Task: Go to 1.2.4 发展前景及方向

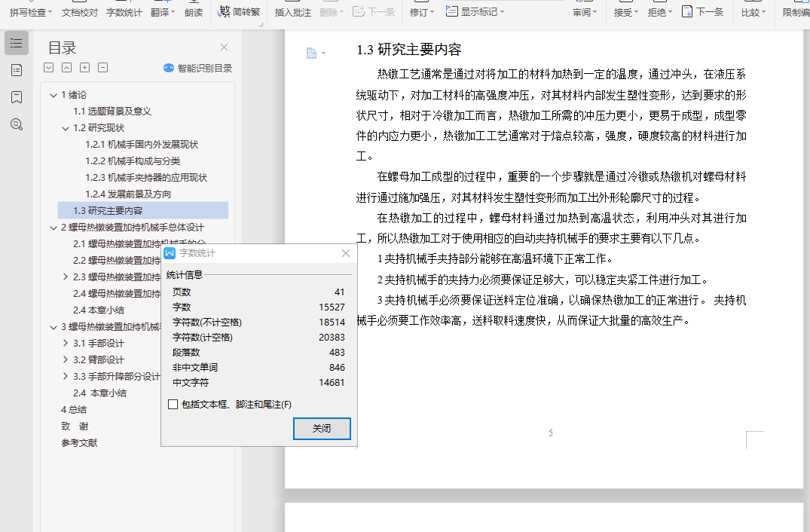Action: pos(128,194)
